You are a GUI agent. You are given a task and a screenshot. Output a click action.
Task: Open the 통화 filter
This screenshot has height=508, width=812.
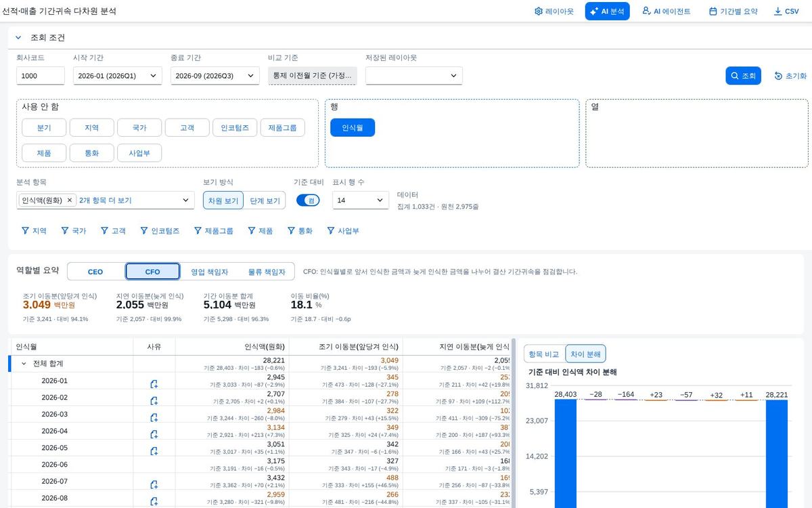pos(300,231)
